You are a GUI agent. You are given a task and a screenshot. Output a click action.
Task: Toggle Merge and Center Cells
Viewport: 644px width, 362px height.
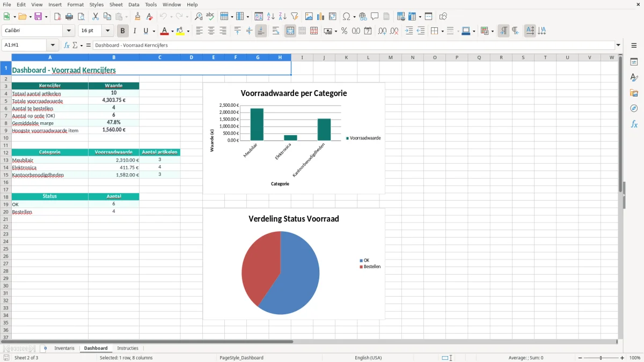[x=290, y=31]
